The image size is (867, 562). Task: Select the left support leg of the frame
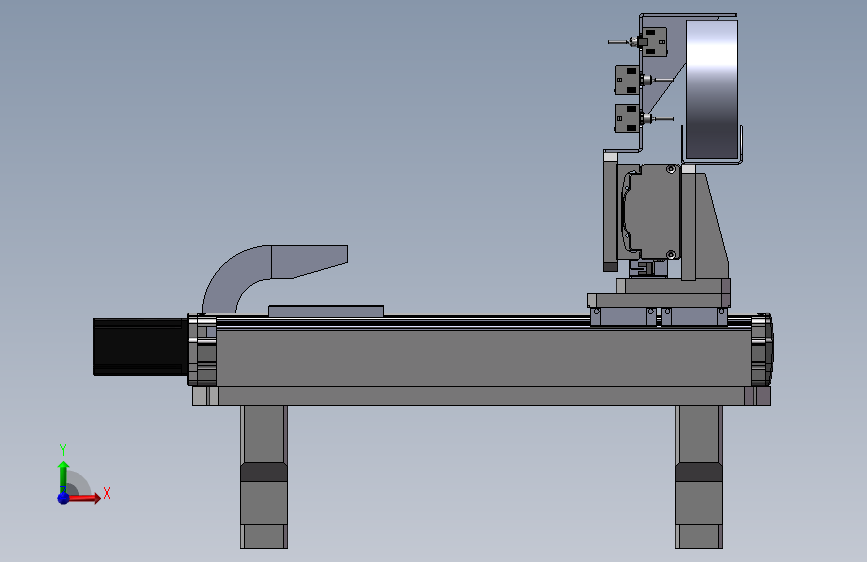point(264,477)
